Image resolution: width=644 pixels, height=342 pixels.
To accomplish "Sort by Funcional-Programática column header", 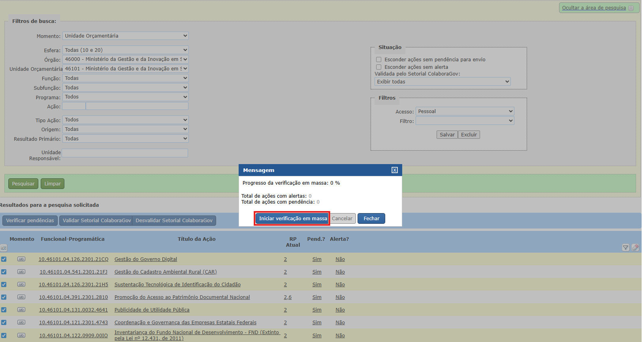I will coord(73,239).
